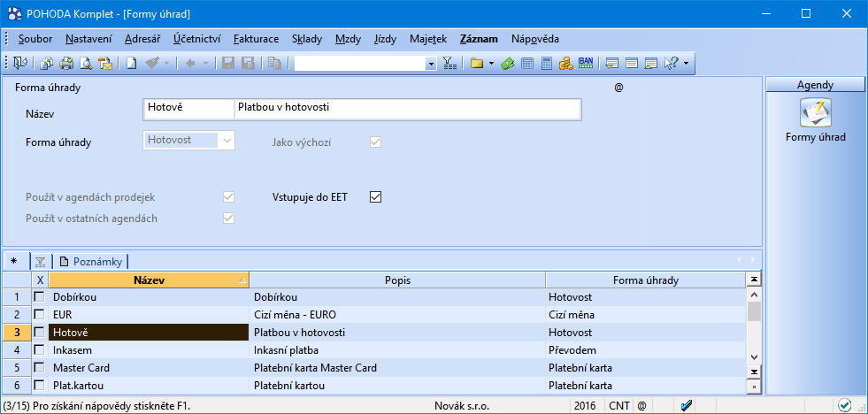
Task: Expand the toolbar search combo box arrow
Action: tap(431, 65)
